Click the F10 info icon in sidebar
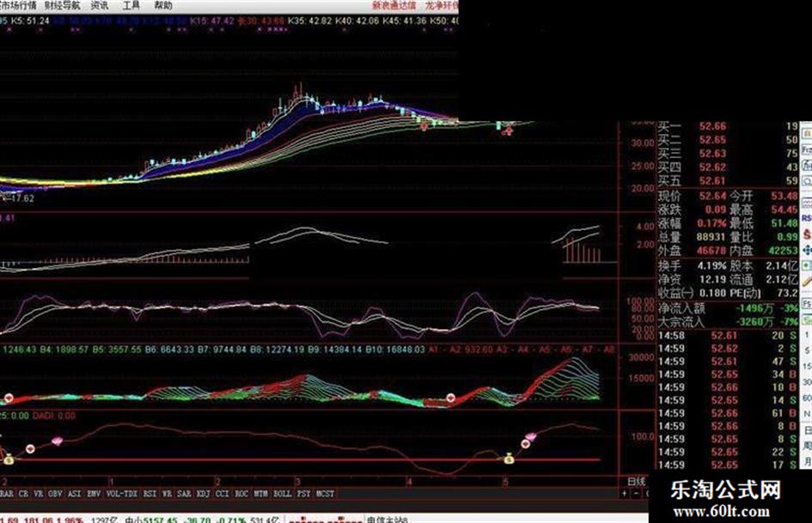Image resolution: width=812 pixels, height=523 pixels. pyautogui.click(x=807, y=150)
